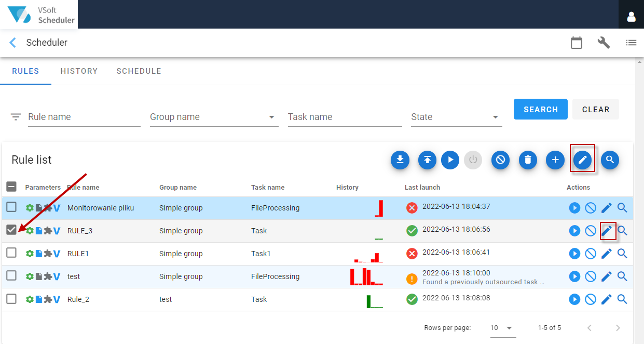Screen dimensions: 644x344
Task: Switch to the Rules tab
Action: pyautogui.click(x=25, y=71)
